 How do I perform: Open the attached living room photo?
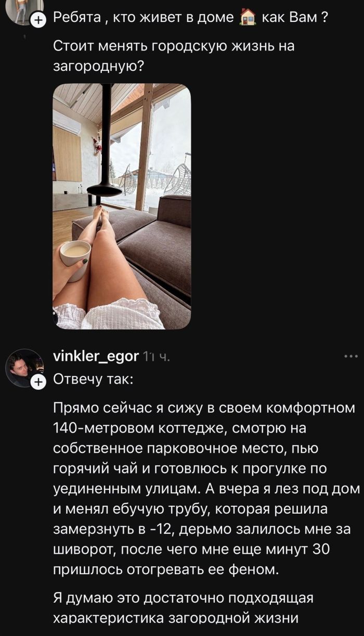pos(122,206)
